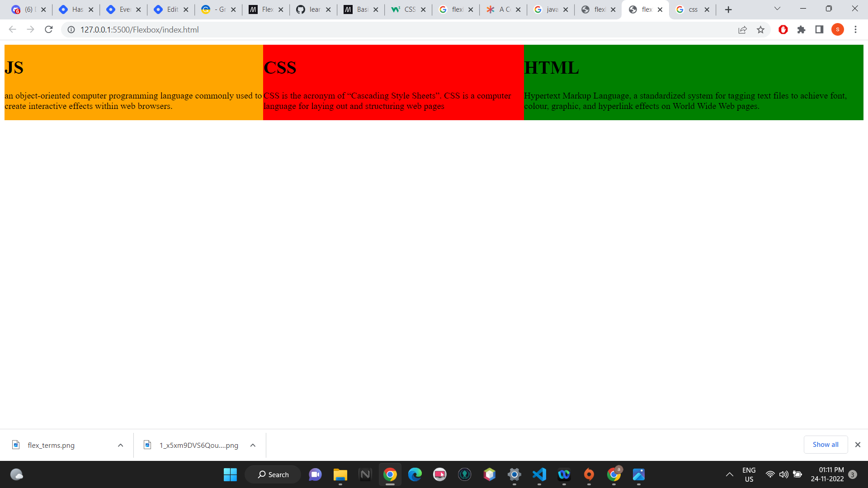
Task: Open volume control in tray
Action: pyautogui.click(x=783, y=474)
